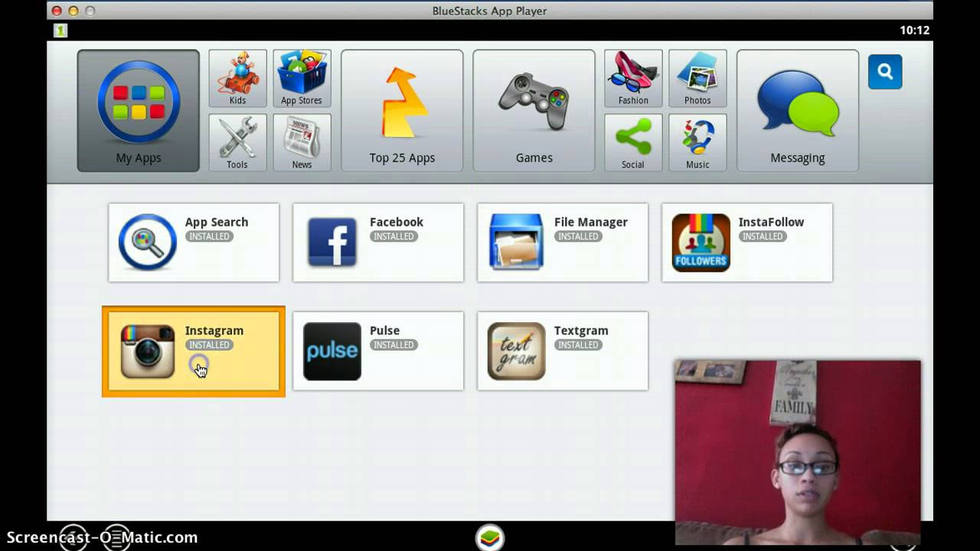Click the Facebook app name text
Viewport: 980px width, 551px height.
coord(397,222)
